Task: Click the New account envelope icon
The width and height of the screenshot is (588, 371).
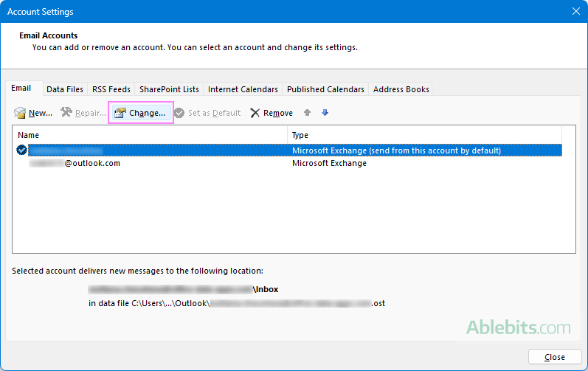Action: [20, 113]
